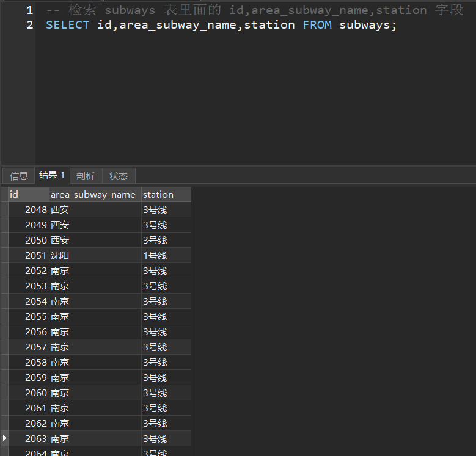476x456 pixels.
Task: Select the id cell 2061
Action: [29, 408]
